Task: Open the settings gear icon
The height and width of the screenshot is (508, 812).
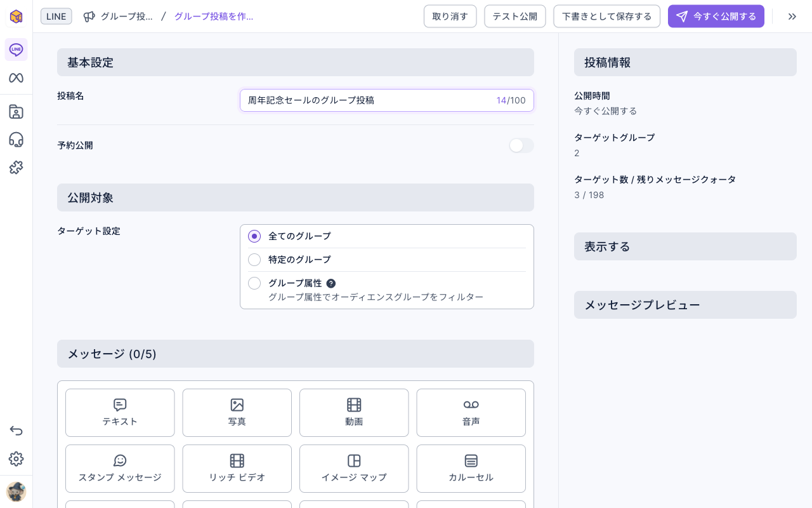Action: 16,458
